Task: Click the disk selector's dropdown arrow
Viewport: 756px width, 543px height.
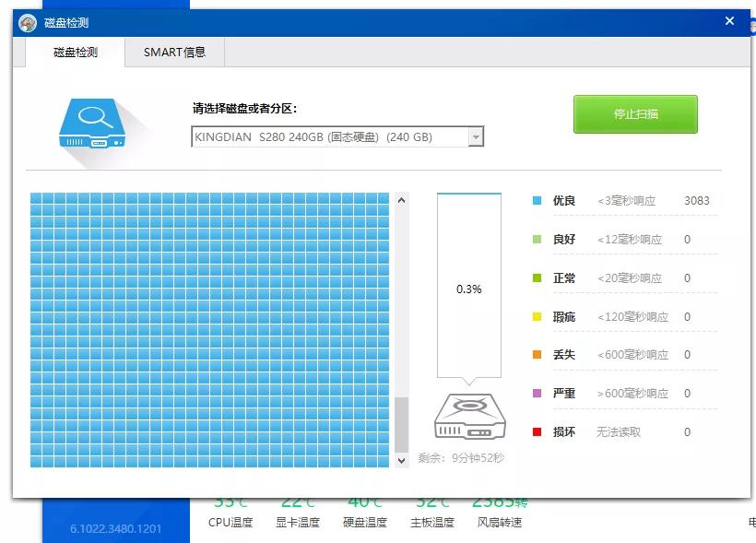Action: [477, 136]
